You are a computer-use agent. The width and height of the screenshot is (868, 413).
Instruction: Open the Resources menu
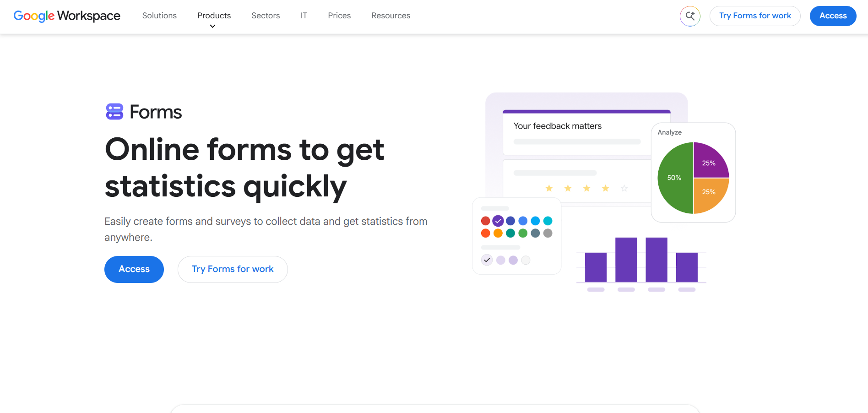391,16
